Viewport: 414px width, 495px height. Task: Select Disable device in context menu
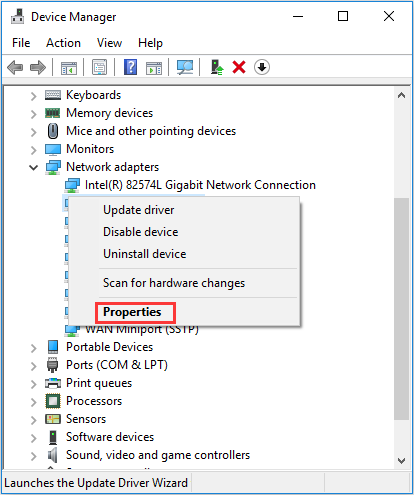141,232
